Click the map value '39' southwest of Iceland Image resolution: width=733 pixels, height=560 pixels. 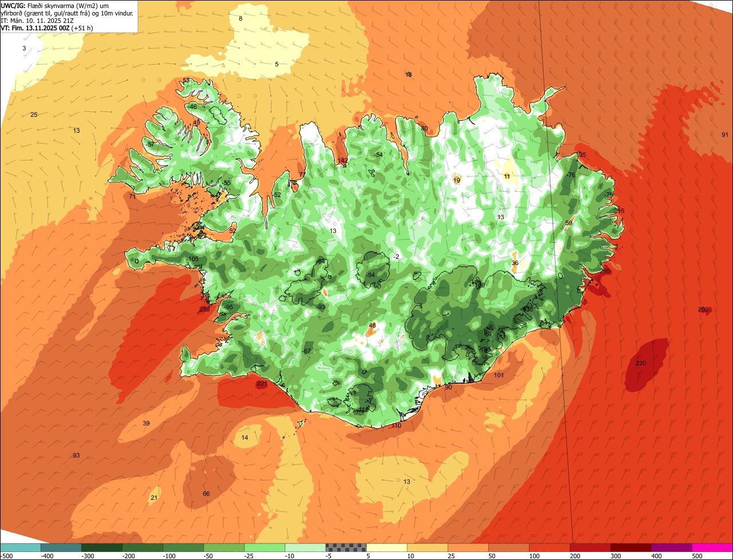(x=146, y=424)
